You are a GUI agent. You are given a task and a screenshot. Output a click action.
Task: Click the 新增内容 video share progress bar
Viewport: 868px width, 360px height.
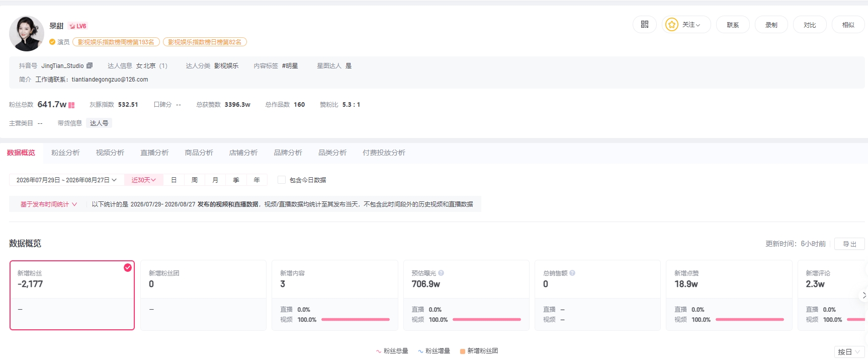tap(356, 319)
